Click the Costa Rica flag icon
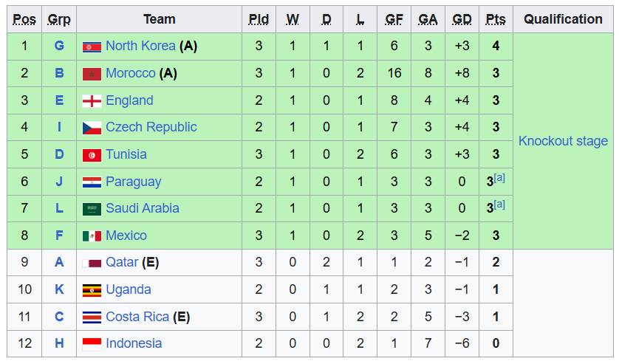 click(x=91, y=317)
